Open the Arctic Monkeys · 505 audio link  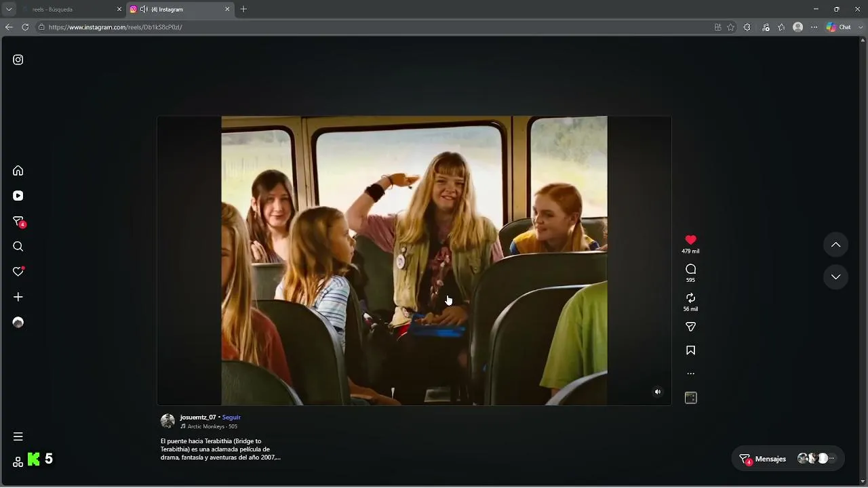(x=212, y=426)
